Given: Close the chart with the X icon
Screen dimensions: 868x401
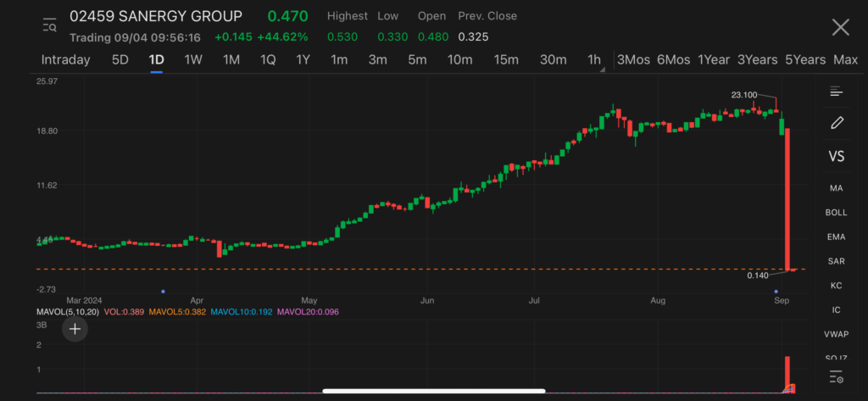Looking at the screenshot, I should 840,27.
